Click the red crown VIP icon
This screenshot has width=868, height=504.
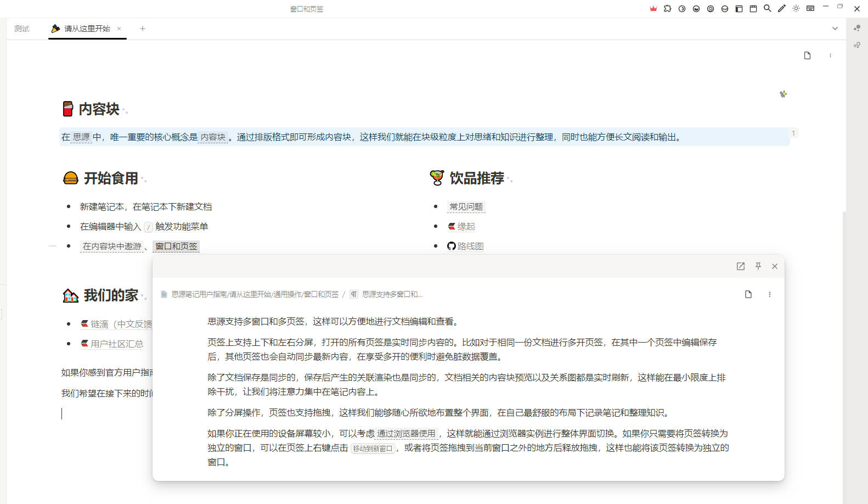pyautogui.click(x=653, y=9)
